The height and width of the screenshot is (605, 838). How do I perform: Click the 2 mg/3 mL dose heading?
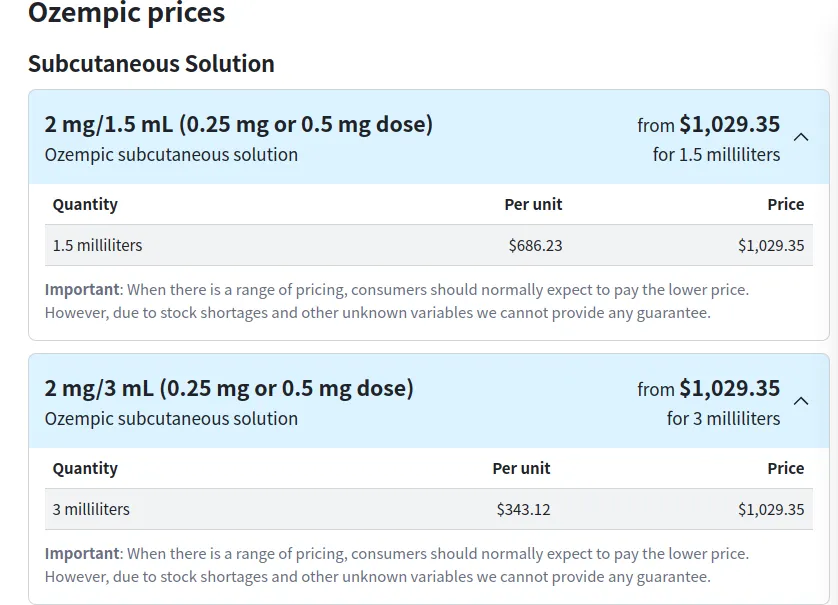(x=229, y=388)
